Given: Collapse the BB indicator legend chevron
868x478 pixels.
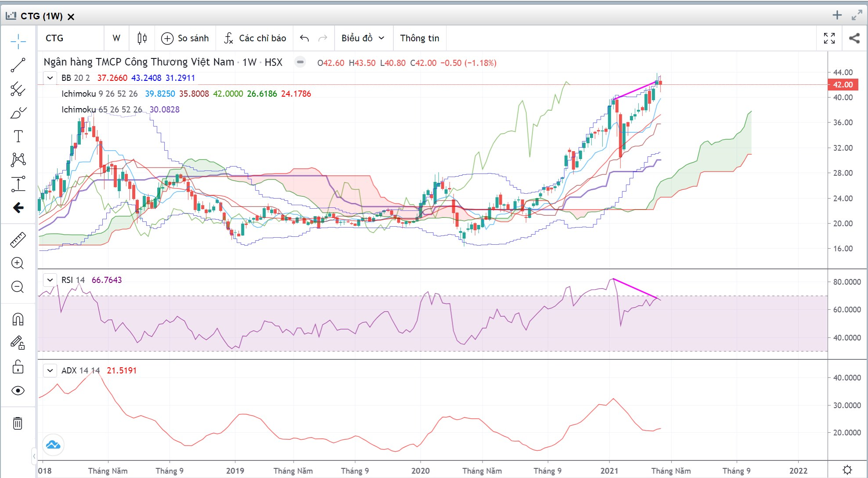Looking at the screenshot, I should [x=50, y=78].
